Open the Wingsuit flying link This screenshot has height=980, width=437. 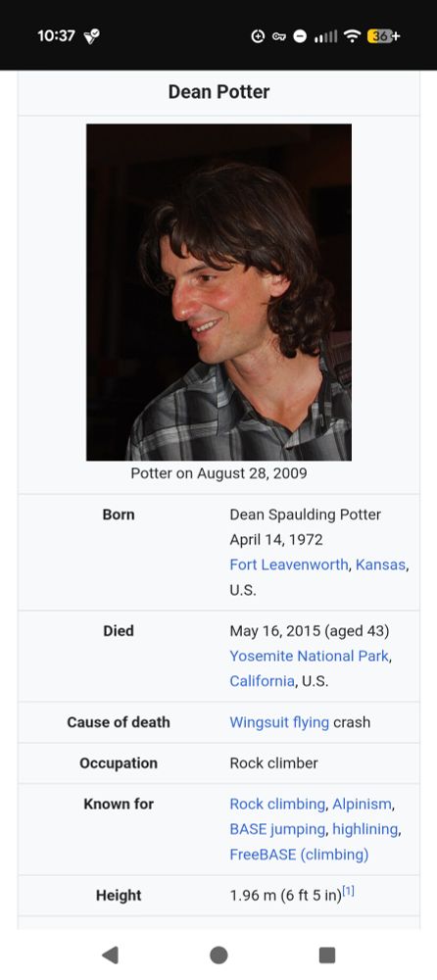click(279, 722)
